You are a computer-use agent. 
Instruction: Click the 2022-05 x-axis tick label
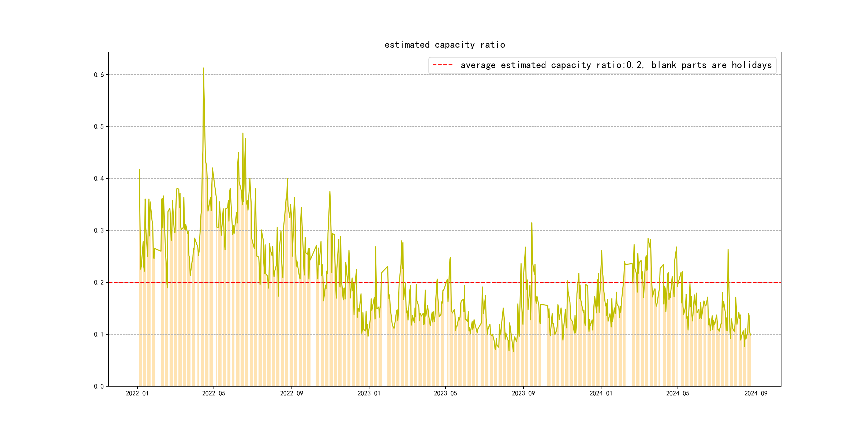pos(214,393)
